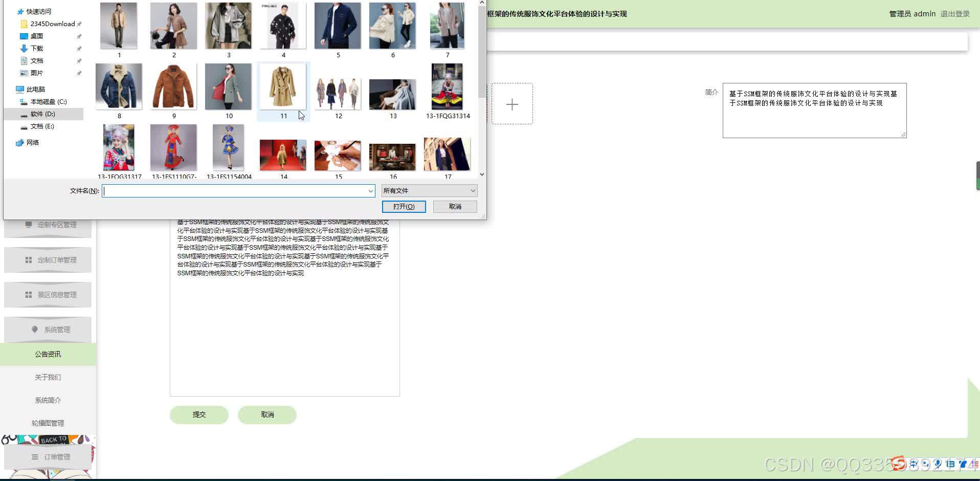Select image thumbnail named 5
980x481 pixels.
click(338, 27)
